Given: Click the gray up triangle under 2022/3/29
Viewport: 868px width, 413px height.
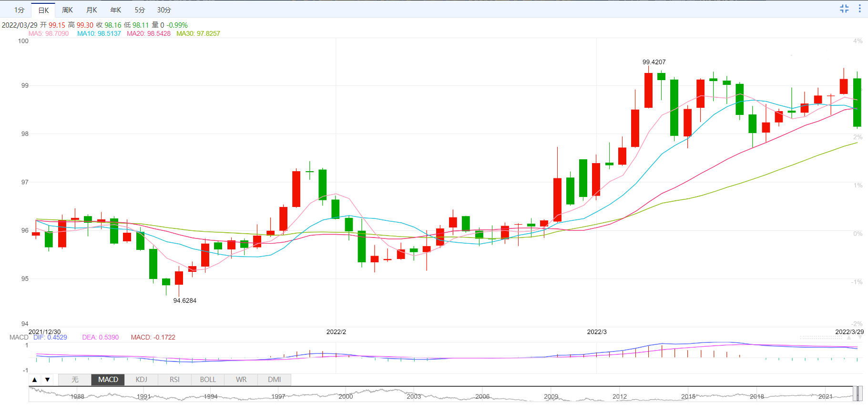Looking at the screenshot, I should 848,338.
